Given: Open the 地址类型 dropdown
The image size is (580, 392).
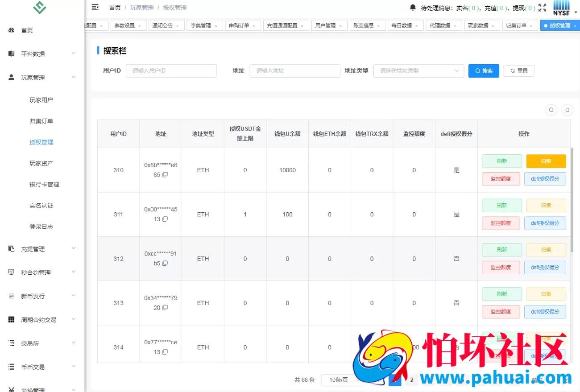Looking at the screenshot, I should pos(418,70).
